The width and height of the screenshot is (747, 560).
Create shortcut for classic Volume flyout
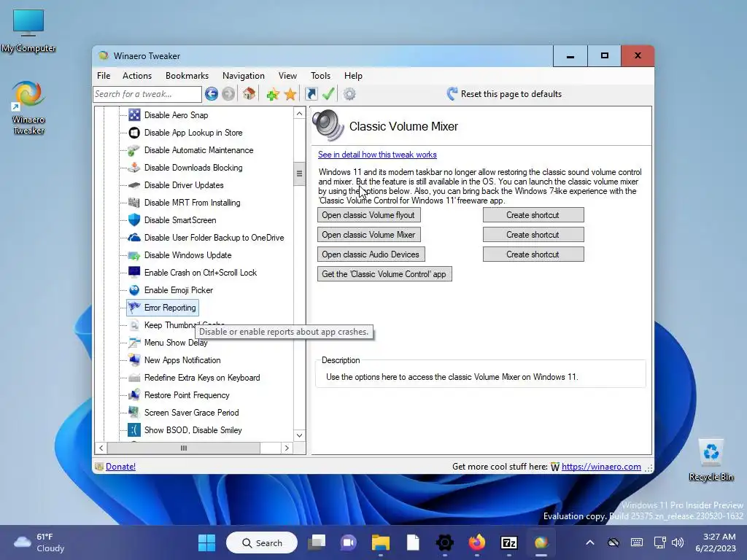[x=533, y=215]
